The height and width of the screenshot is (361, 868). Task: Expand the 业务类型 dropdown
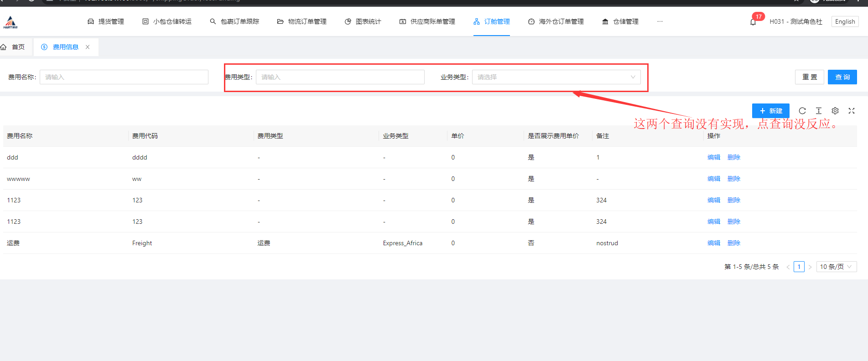tap(556, 77)
